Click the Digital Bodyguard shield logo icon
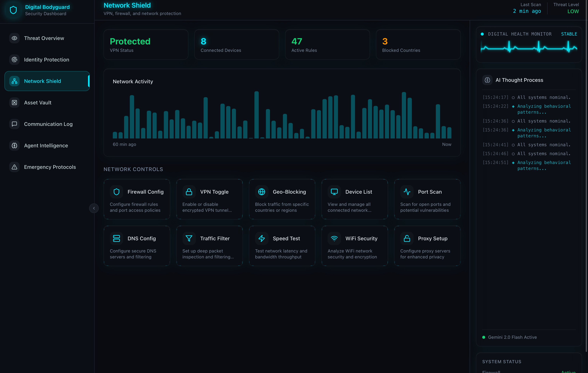Screen dimensions: 588x373 pos(13,10)
